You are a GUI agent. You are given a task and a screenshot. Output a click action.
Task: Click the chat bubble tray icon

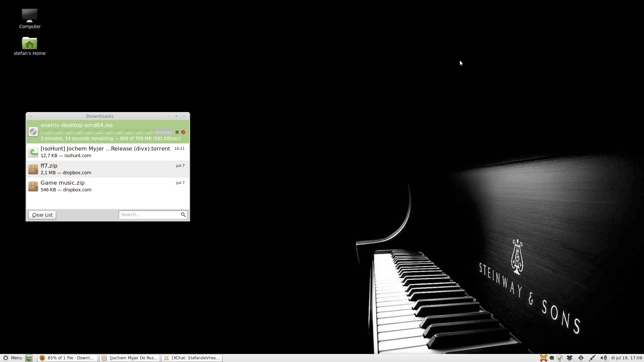552,358
